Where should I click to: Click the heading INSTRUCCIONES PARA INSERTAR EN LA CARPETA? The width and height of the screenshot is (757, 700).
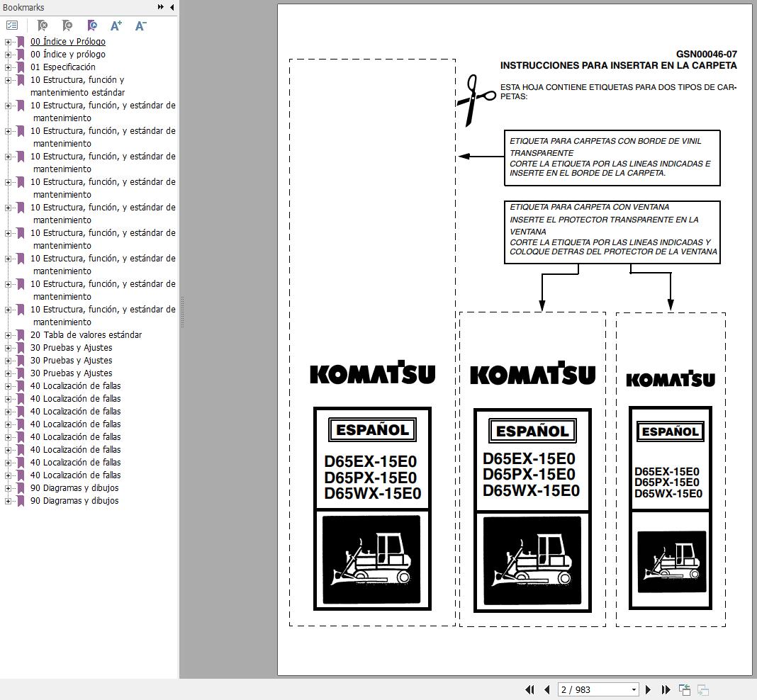619,66
